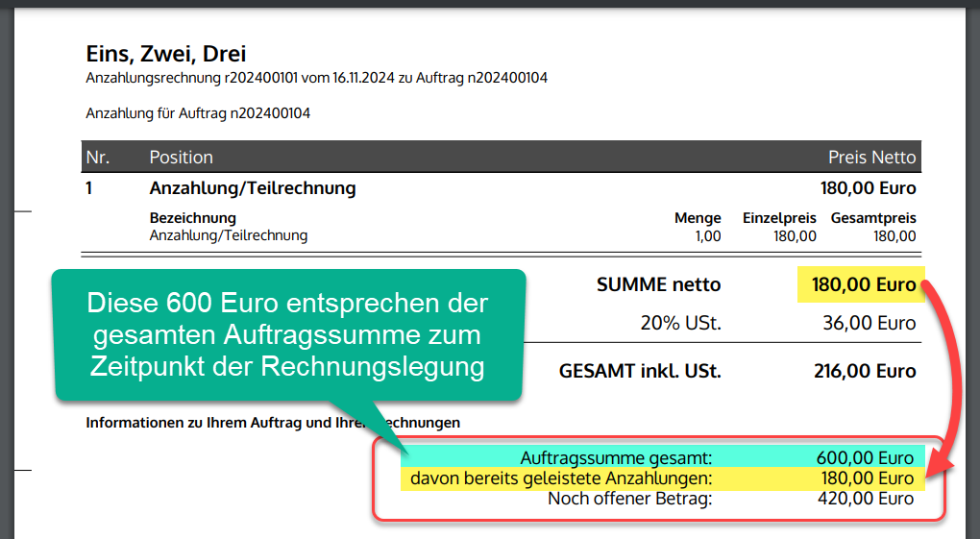980x539 pixels.
Task: Click the "180,00" value under Gesamtpreis
Action: pyautogui.click(x=895, y=236)
